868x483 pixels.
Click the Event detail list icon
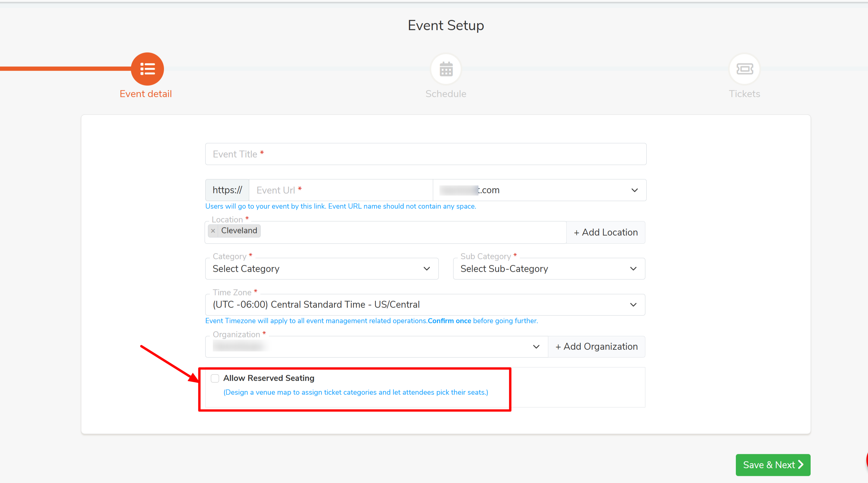click(x=147, y=69)
